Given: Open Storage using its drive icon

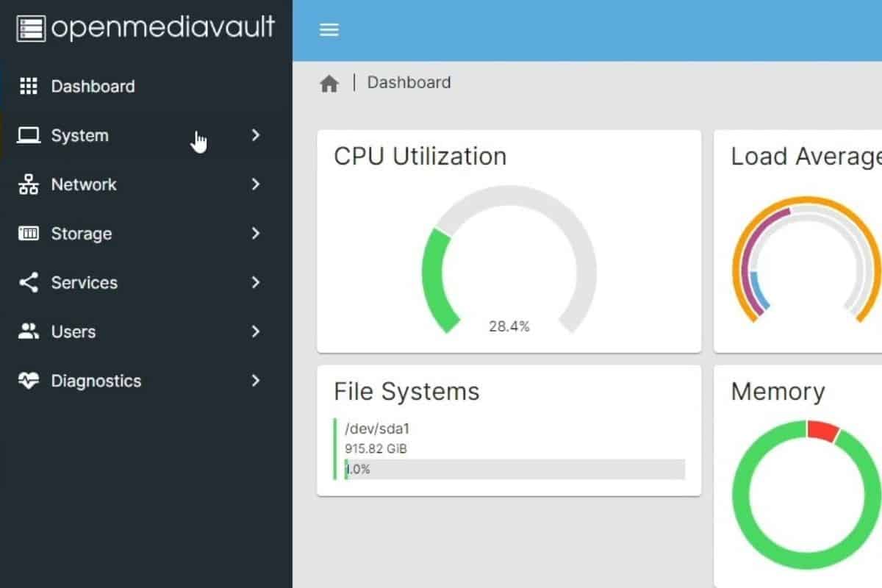Looking at the screenshot, I should pyautogui.click(x=28, y=234).
